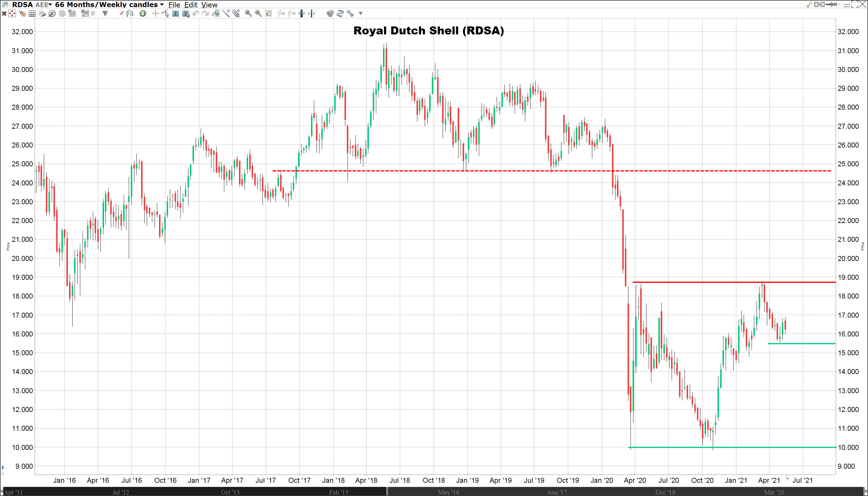Select the red dashed resistance line
Screen dimensions: 868x496
point(552,171)
